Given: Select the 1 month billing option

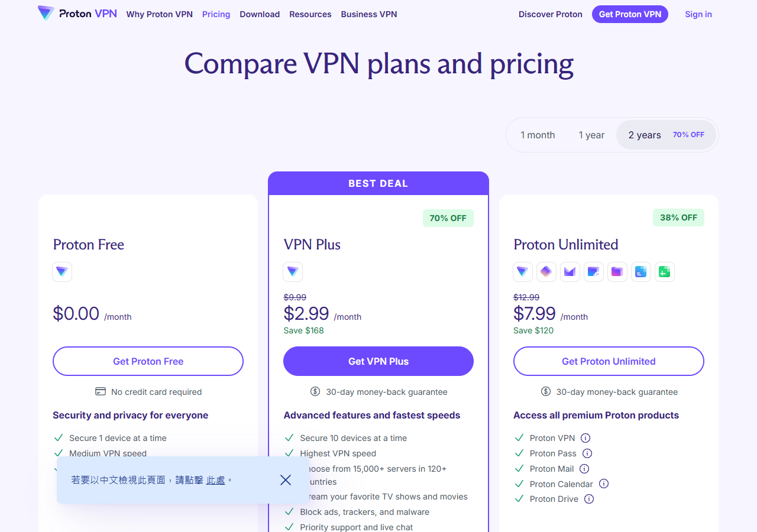Looking at the screenshot, I should tap(538, 135).
